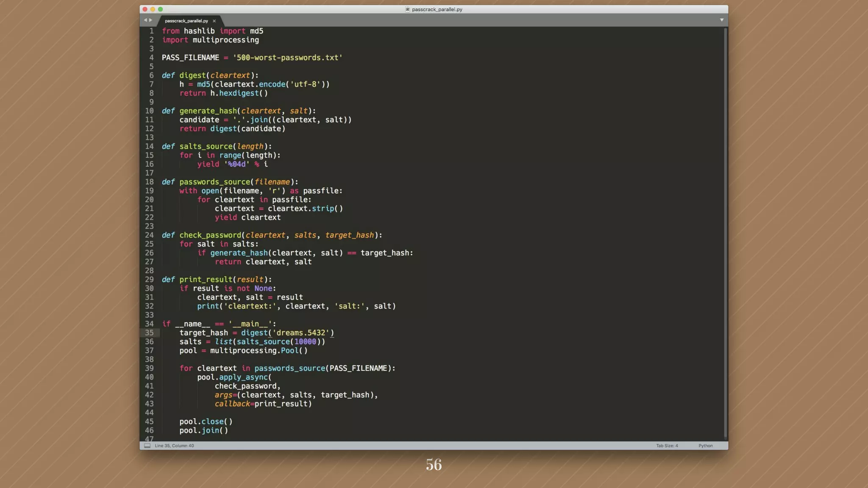
Task: Click the yellow minimize window button
Action: 153,9
